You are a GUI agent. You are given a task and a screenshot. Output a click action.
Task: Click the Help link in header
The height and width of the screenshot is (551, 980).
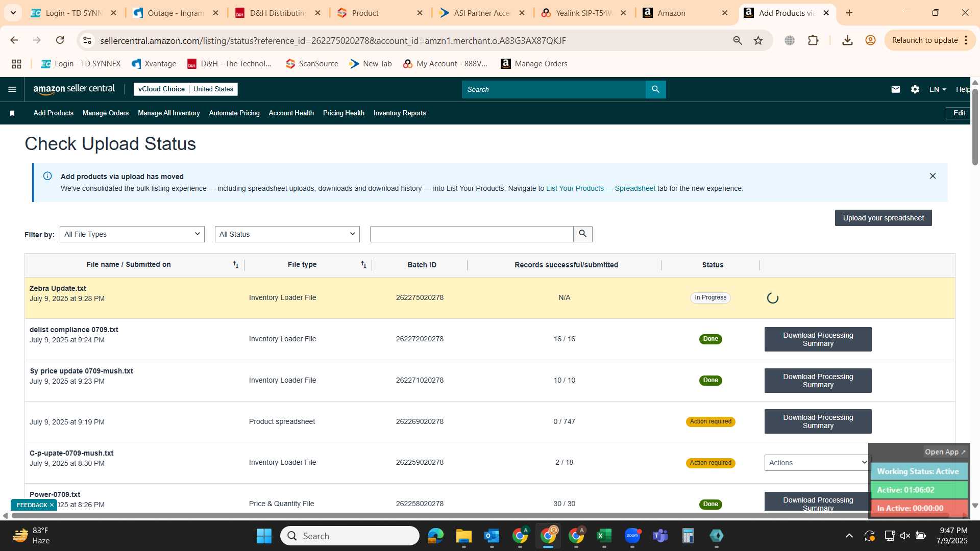[x=963, y=89]
